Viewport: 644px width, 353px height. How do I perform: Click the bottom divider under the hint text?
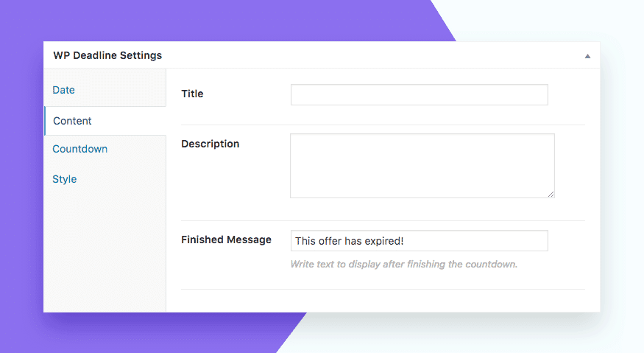point(383,289)
